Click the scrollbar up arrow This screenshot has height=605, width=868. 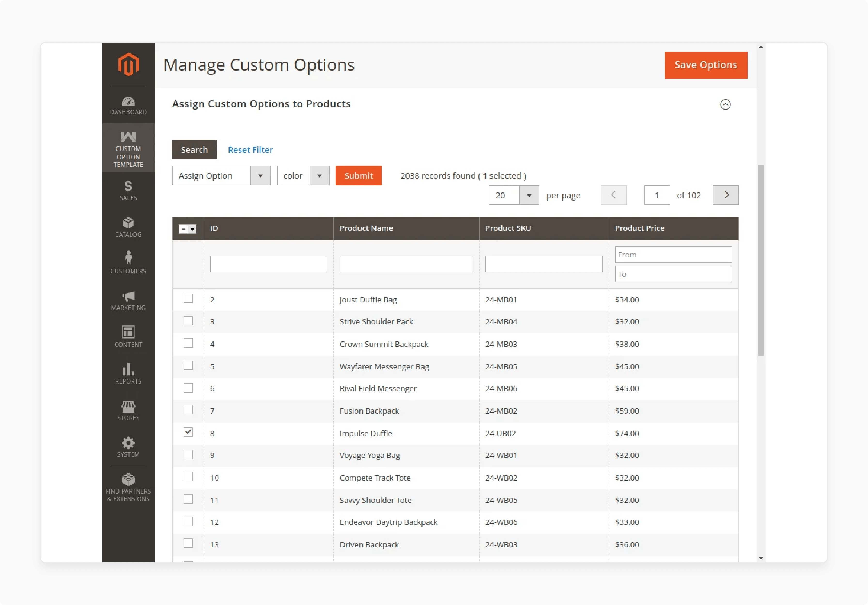point(761,47)
